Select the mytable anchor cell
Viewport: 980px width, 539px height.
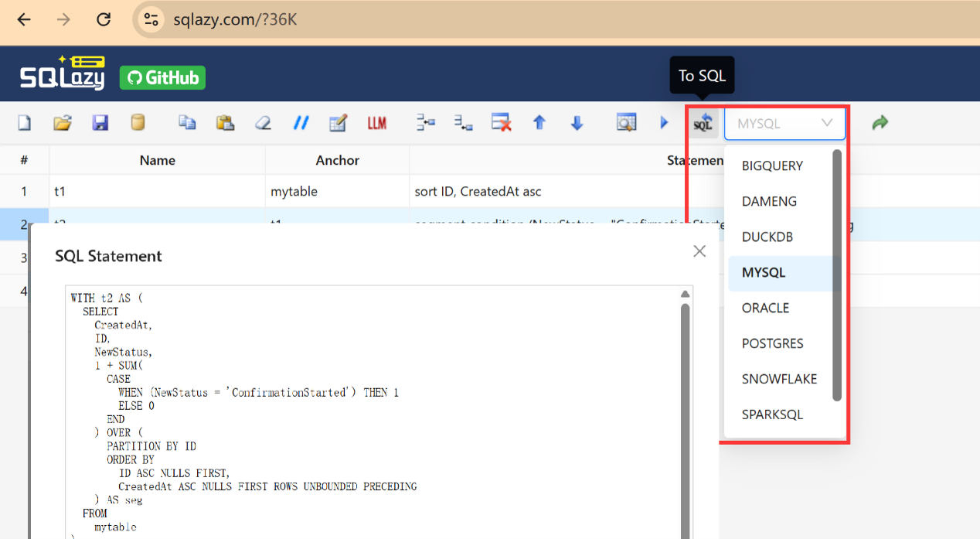click(338, 191)
